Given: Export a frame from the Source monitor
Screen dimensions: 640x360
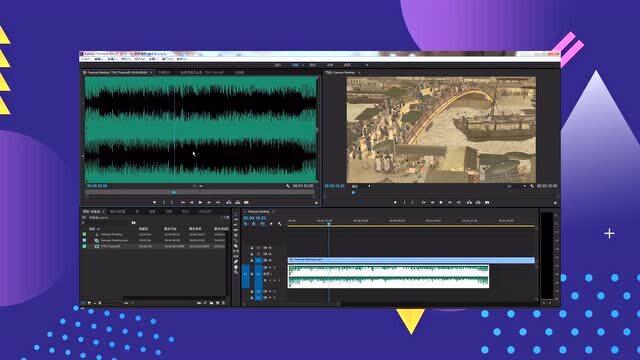Looking at the screenshot, I should [x=246, y=202].
